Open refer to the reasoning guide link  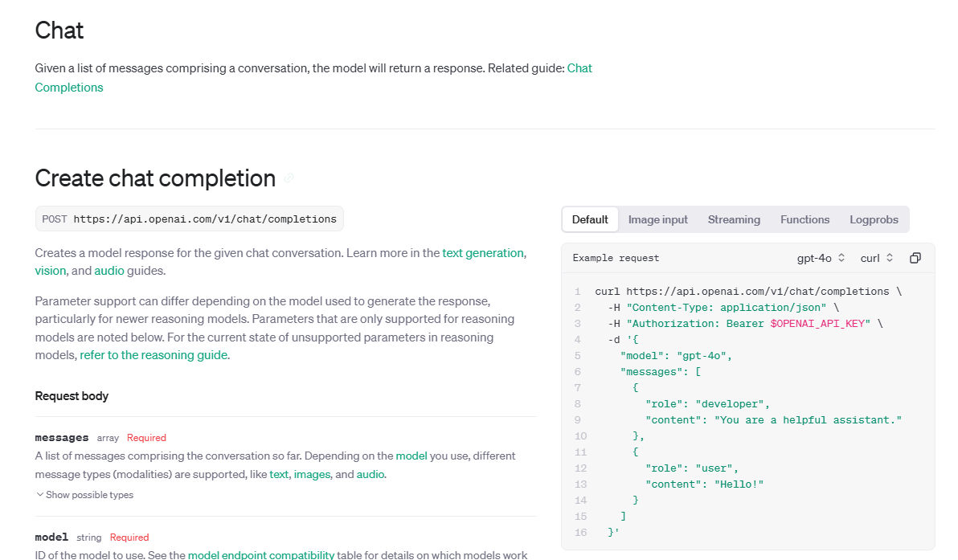click(x=154, y=355)
